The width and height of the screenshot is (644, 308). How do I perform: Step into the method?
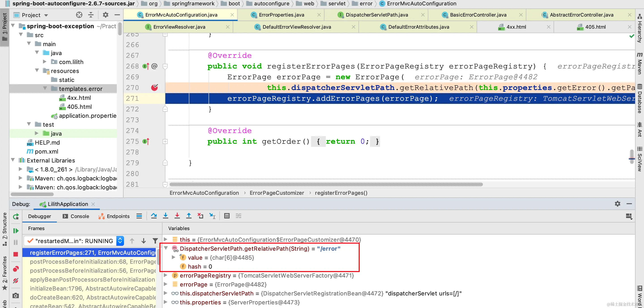[166, 216]
